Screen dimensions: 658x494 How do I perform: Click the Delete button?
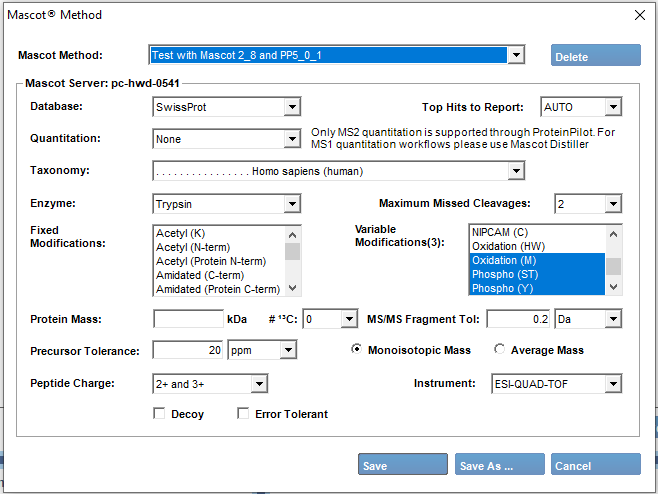pos(595,55)
